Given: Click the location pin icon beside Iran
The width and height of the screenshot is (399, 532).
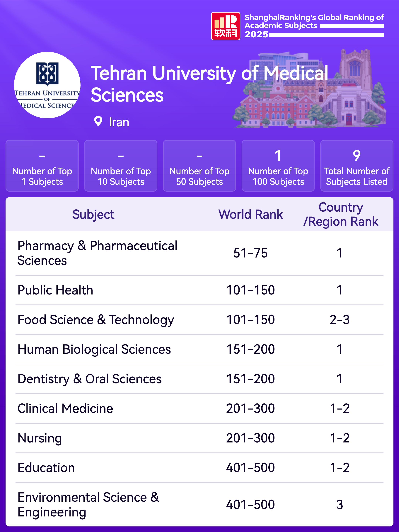Looking at the screenshot, I should pyautogui.click(x=98, y=121).
